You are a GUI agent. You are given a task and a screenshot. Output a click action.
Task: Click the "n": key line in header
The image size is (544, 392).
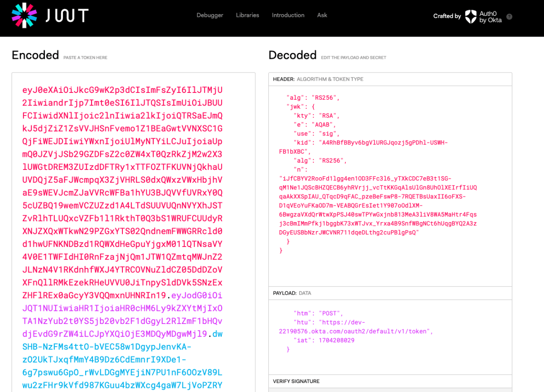coord(301,169)
